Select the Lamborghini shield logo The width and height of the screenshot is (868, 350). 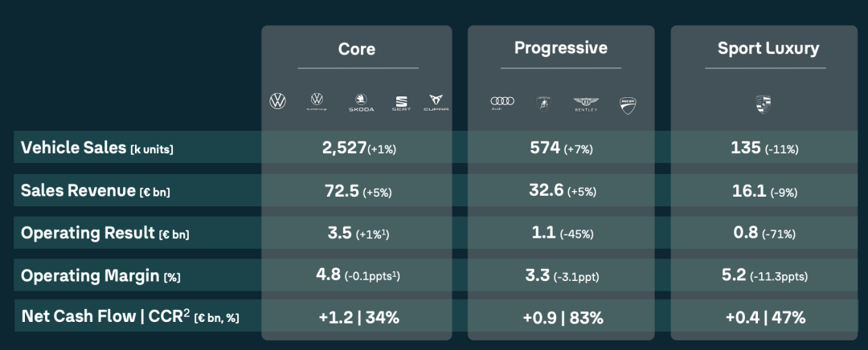point(542,102)
